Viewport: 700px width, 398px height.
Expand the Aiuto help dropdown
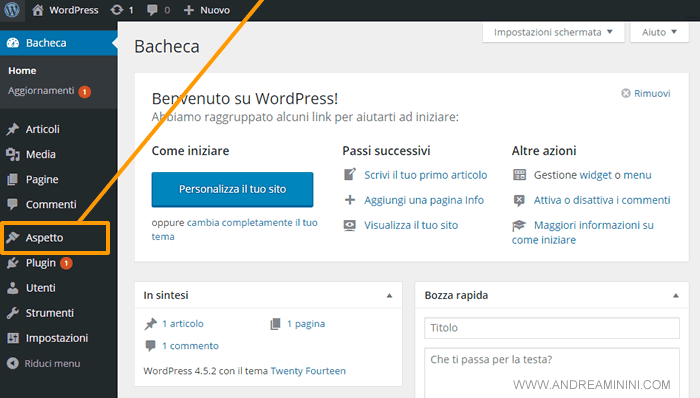pyautogui.click(x=659, y=32)
